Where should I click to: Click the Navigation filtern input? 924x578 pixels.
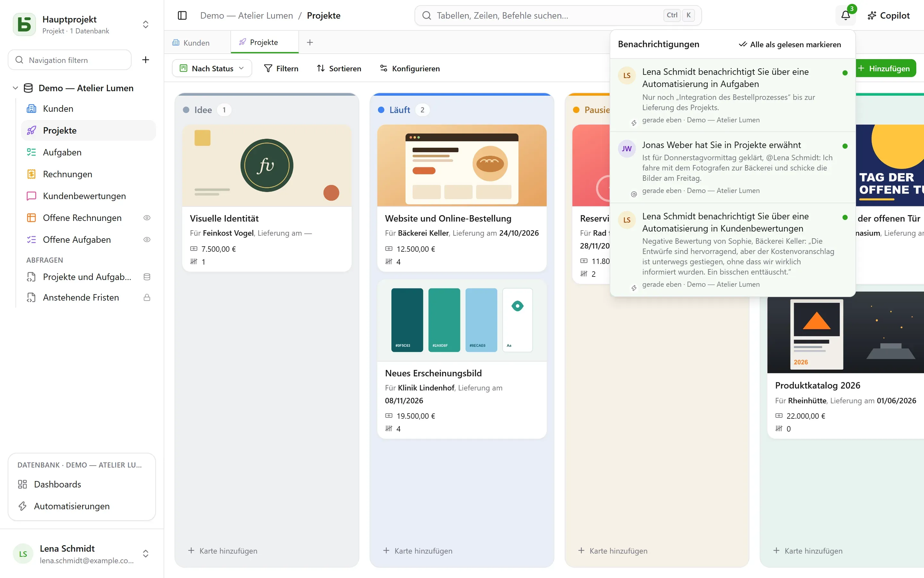70,60
